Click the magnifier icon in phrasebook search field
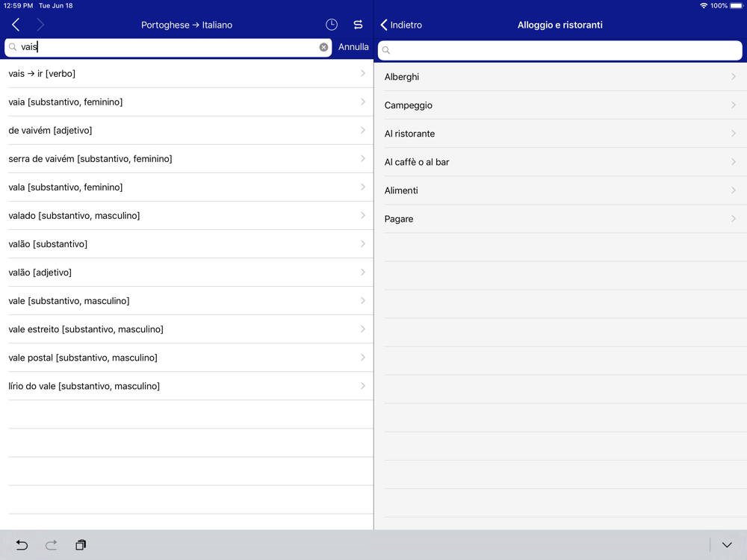 tap(386, 51)
